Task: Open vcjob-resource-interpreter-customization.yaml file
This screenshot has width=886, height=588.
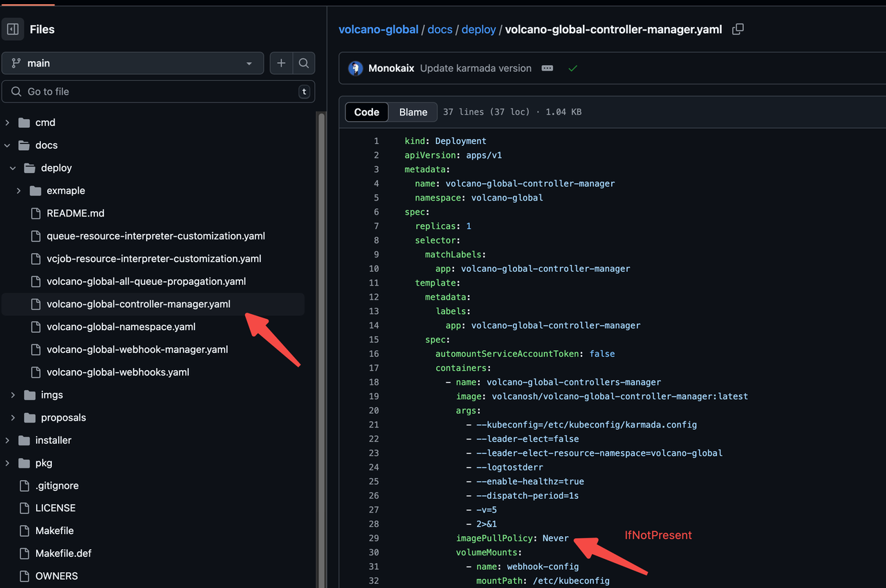Action: 154,259
